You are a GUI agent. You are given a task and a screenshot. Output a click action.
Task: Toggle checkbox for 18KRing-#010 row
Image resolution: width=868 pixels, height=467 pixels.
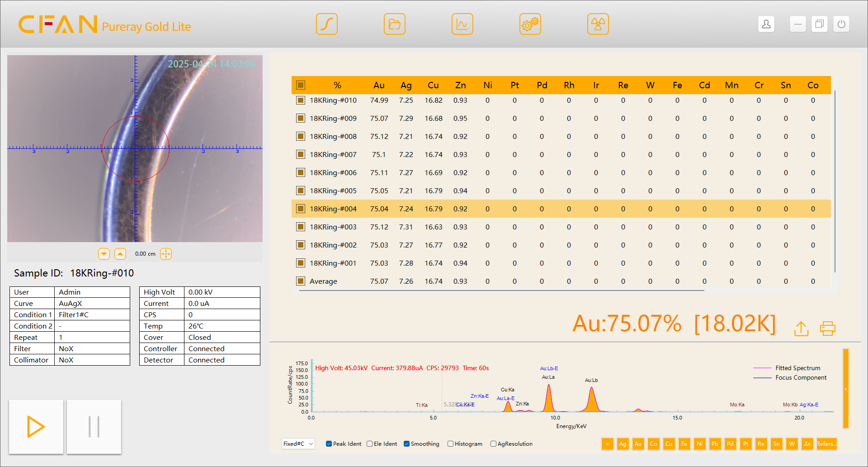[x=301, y=100]
